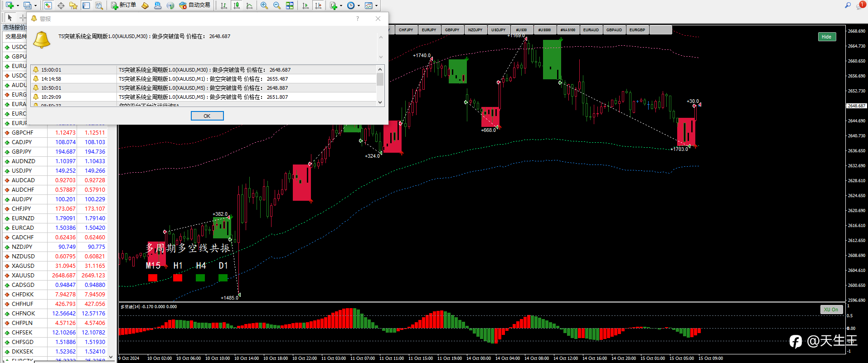The width and height of the screenshot is (868, 363).
Task: Expand the indicators list dropdown arrow
Action: point(341,6)
